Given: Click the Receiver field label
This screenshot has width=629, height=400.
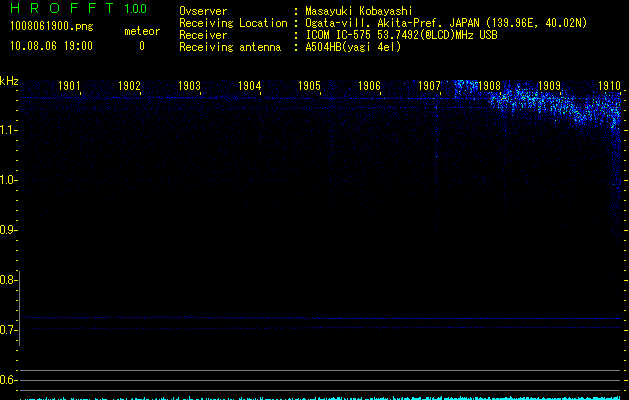Looking at the screenshot, I should [203, 35].
